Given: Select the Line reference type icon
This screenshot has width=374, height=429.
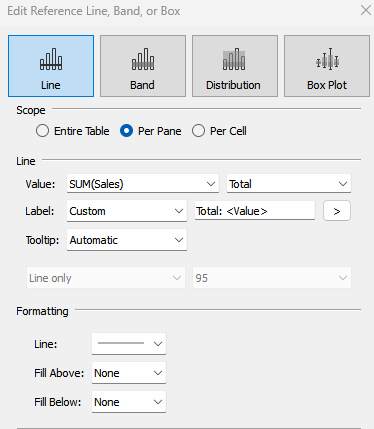Looking at the screenshot, I should 51,59.
